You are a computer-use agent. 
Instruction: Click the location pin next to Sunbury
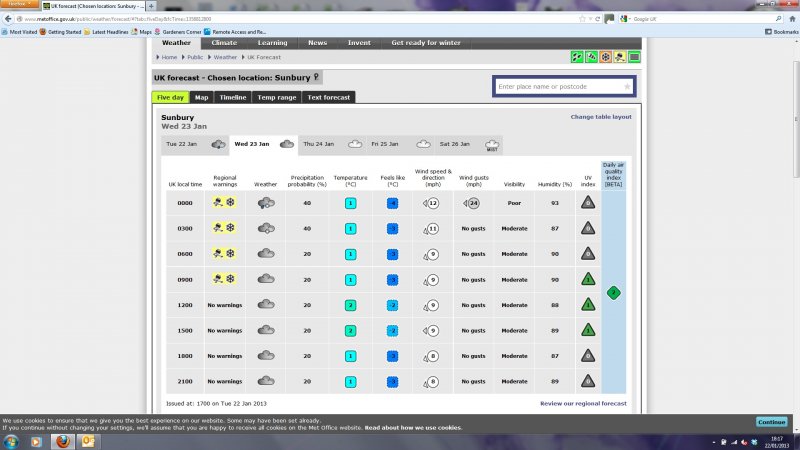[x=316, y=77]
